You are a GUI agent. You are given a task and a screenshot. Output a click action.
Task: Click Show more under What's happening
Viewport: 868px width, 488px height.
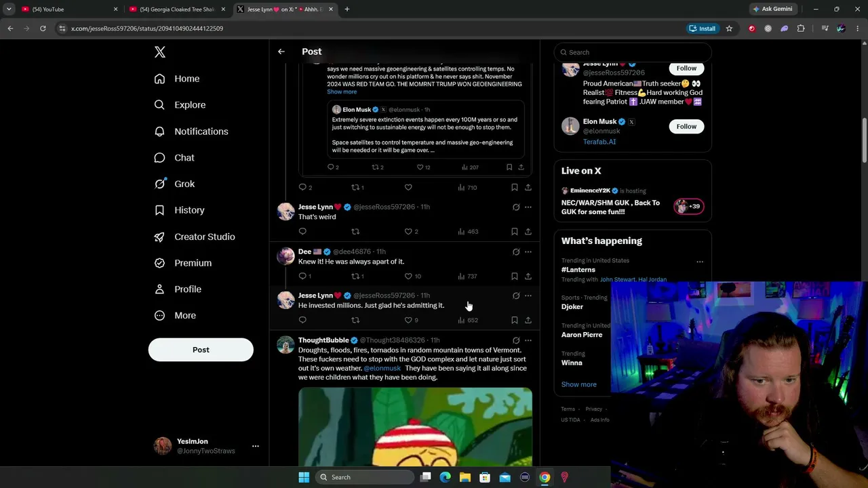[579, 384]
